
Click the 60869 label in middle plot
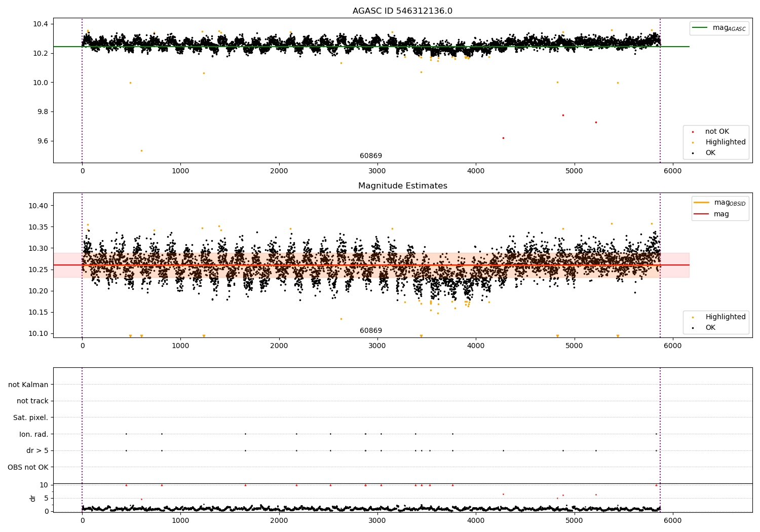point(371,331)
